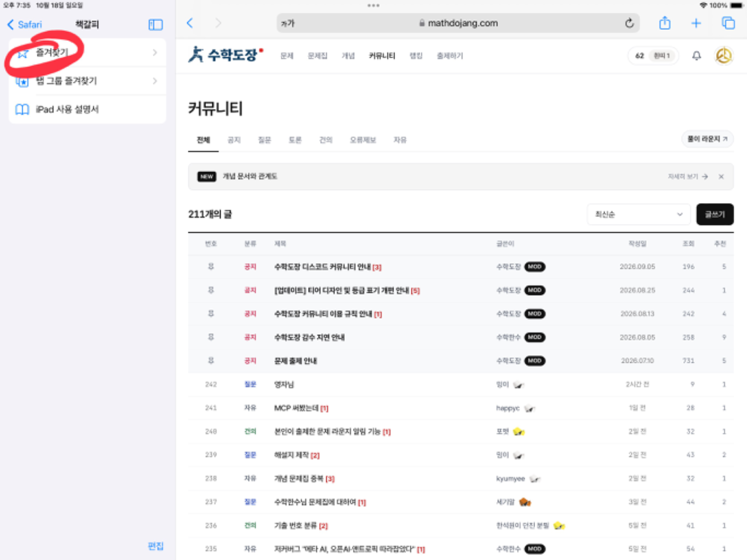Open the user profile avatar
747x560 pixels.
point(724,56)
